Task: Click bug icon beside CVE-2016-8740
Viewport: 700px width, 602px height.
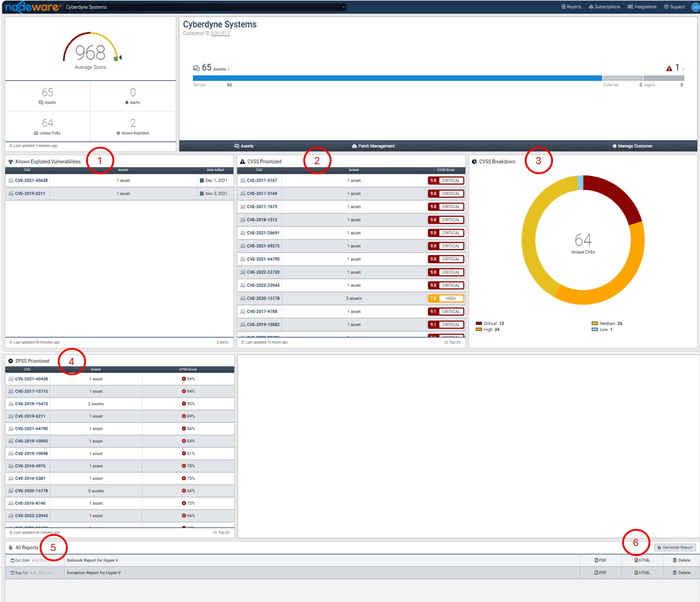Action: pos(11,503)
